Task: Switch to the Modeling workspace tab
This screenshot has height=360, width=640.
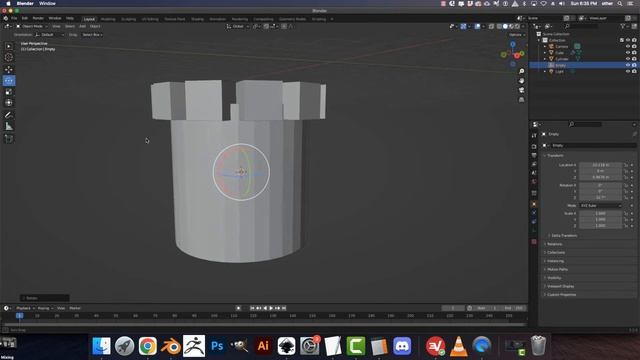Action: click(x=108, y=19)
